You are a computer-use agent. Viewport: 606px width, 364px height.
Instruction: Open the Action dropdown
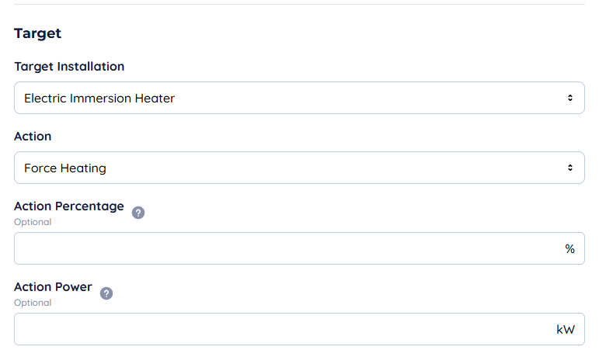click(x=299, y=168)
